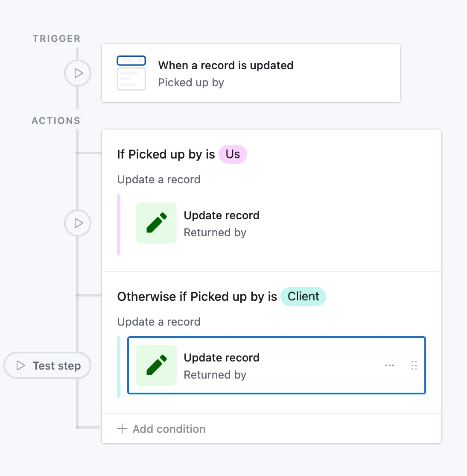Click the Test step button
The width and height of the screenshot is (467, 476).
(x=47, y=365)
